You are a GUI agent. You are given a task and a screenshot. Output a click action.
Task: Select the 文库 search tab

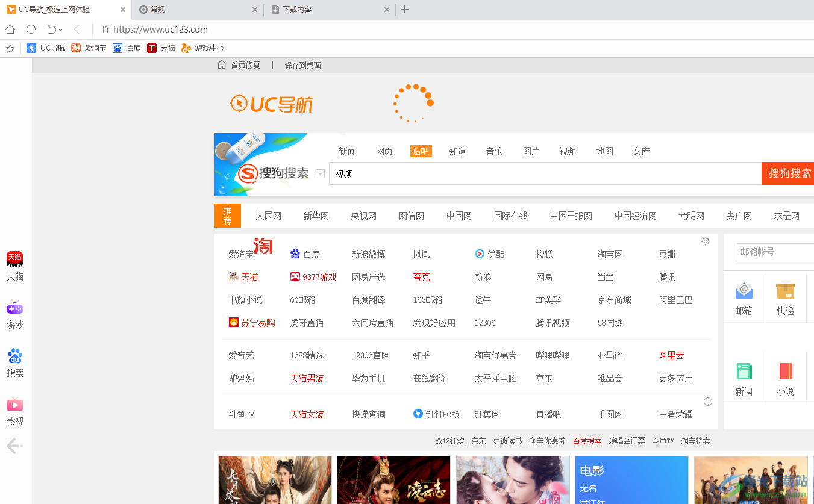coord(641,151)
